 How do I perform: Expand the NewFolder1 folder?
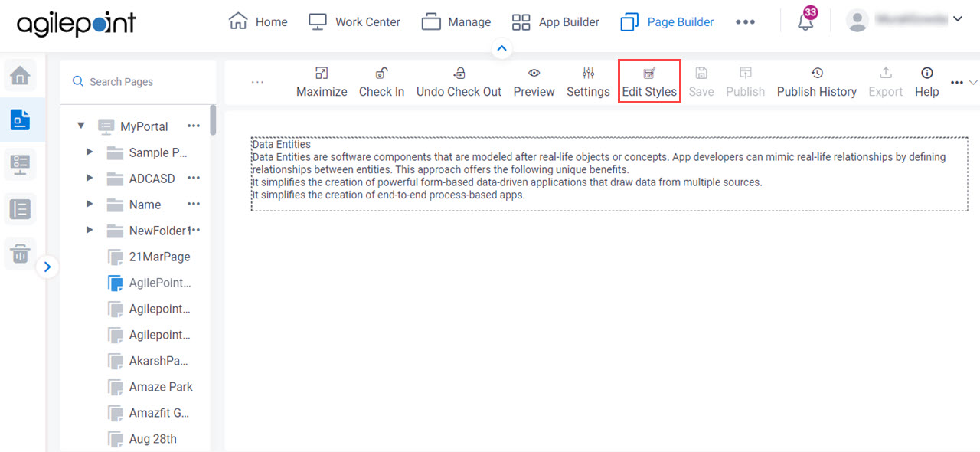[x=90, y=230]
